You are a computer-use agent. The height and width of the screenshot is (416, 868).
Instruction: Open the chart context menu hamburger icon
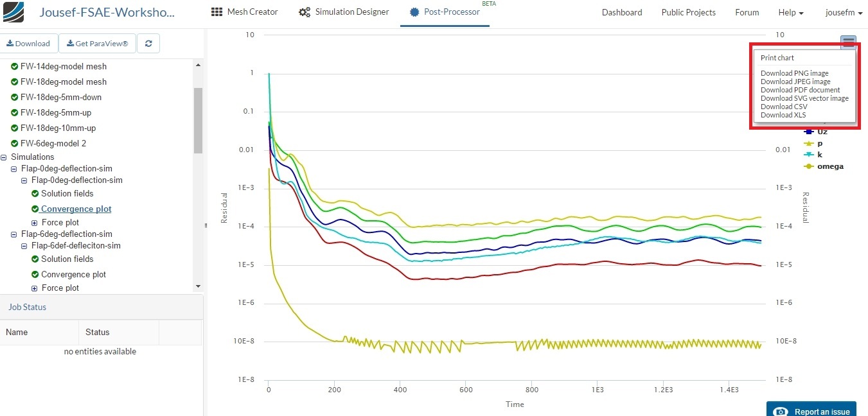(849, 42)
